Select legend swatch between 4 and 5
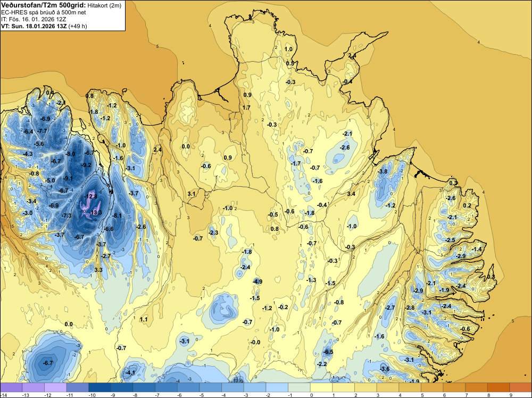This screenshot has height=398, width=532. [410, 387]
